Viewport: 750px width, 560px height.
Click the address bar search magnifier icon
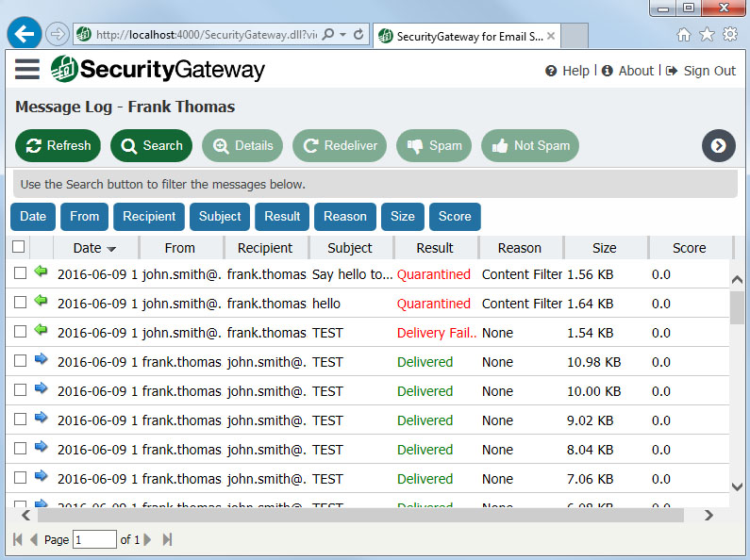pyautogui.click(x=328, y=34)
